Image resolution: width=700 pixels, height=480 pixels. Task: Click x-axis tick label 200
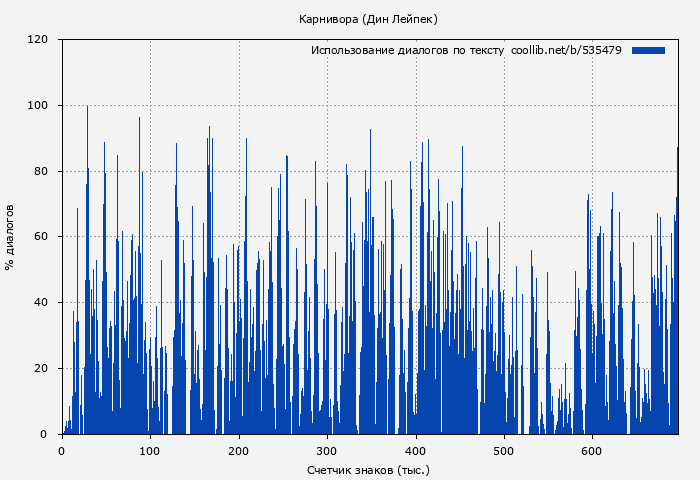[x=238, y=450]
